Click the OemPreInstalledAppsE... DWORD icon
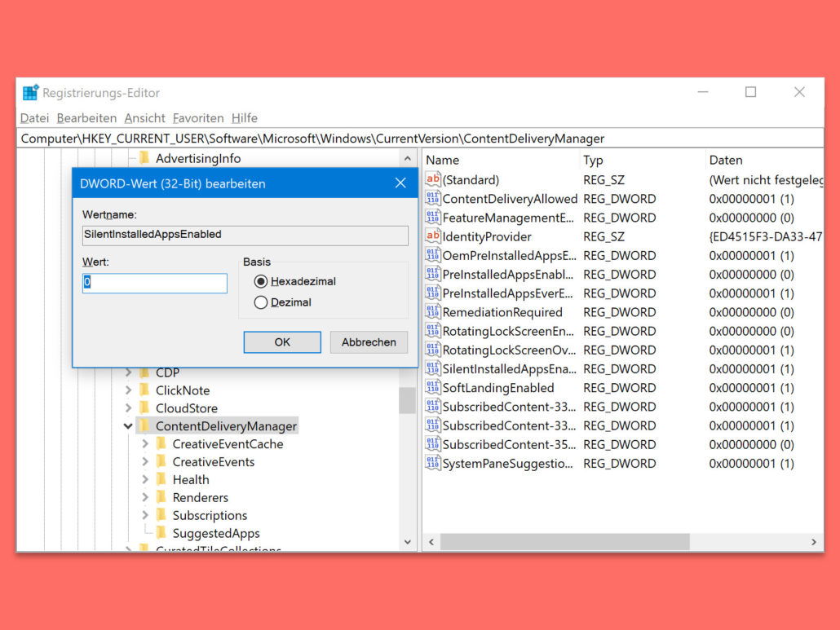The height and width of the screenshot is (630, 840). 433,255
